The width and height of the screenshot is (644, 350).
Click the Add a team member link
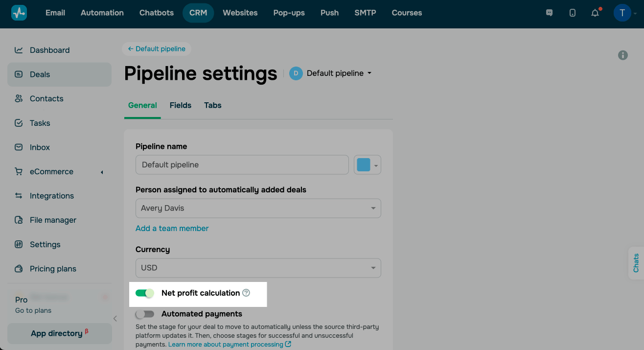172,228
